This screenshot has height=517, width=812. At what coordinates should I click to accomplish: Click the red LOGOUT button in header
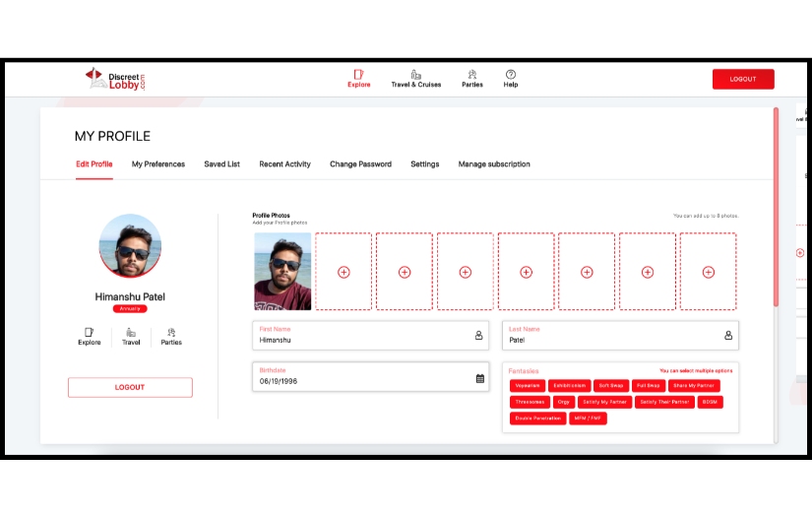(x=743, y=79)
